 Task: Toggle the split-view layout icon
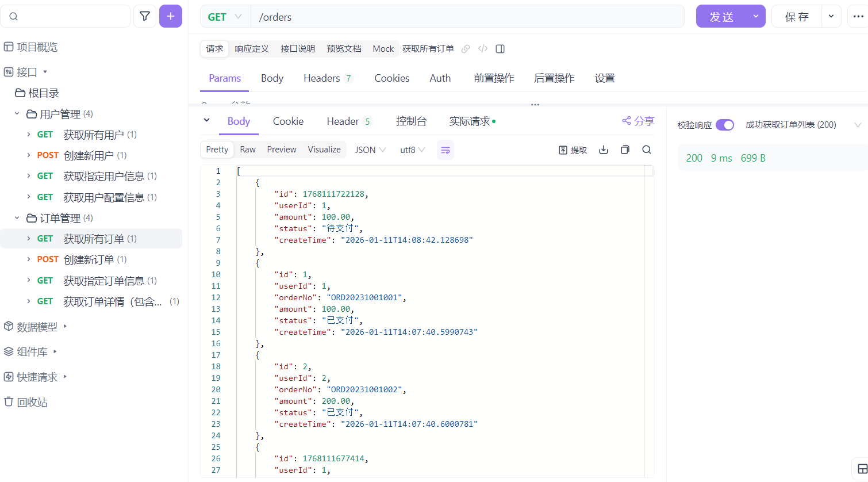point(500,49)
